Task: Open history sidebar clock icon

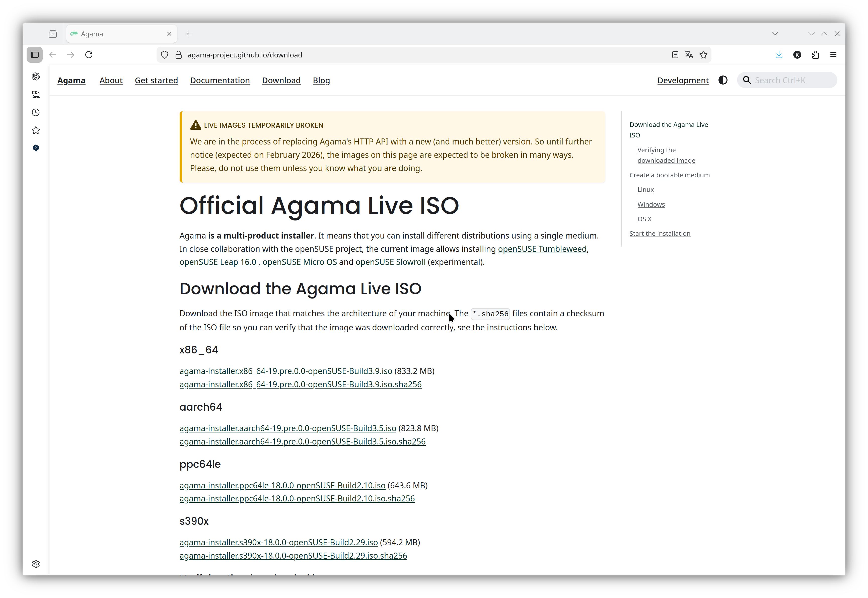Action: coord(36,112)
